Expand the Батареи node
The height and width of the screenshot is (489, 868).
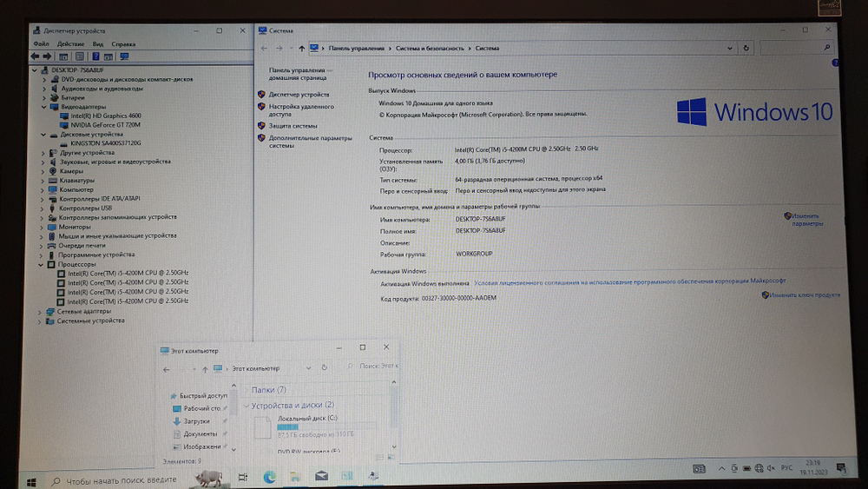tap(44, 98)
